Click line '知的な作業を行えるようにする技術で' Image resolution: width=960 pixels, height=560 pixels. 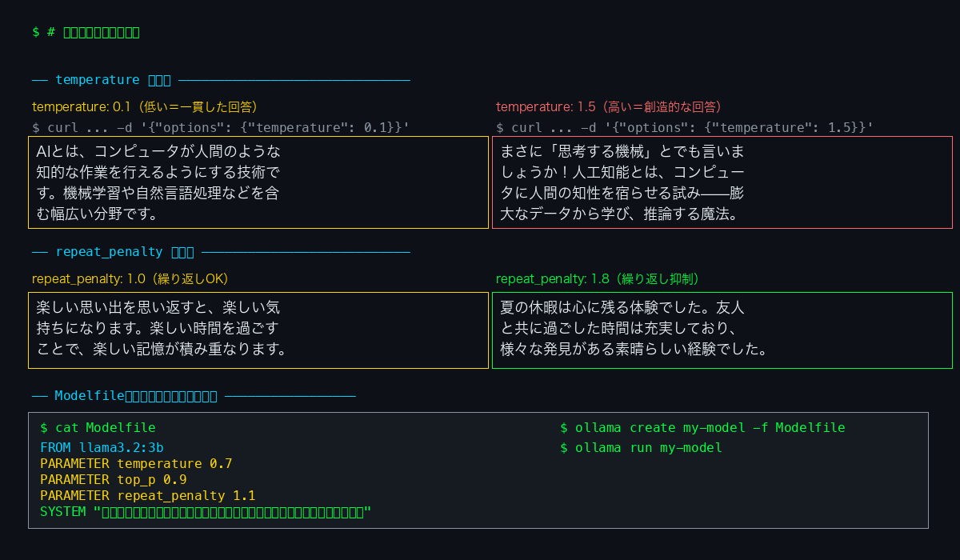158,172
